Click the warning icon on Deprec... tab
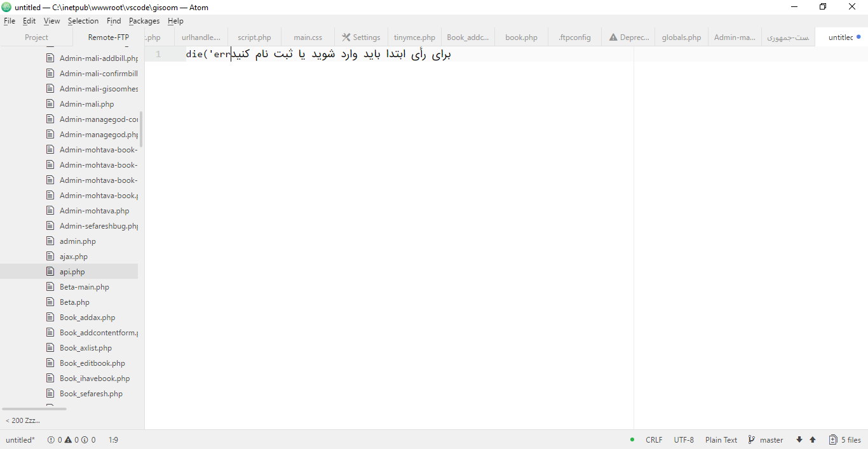The width and height of the screenshot is (868, 449). click(x=613, y=37)
